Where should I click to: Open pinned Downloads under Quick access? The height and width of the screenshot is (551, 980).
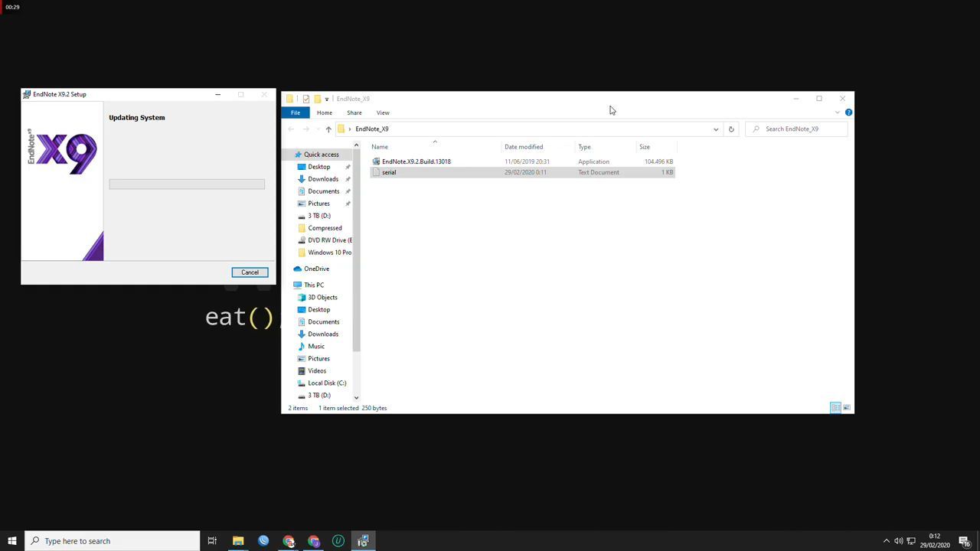coord(322,179)
